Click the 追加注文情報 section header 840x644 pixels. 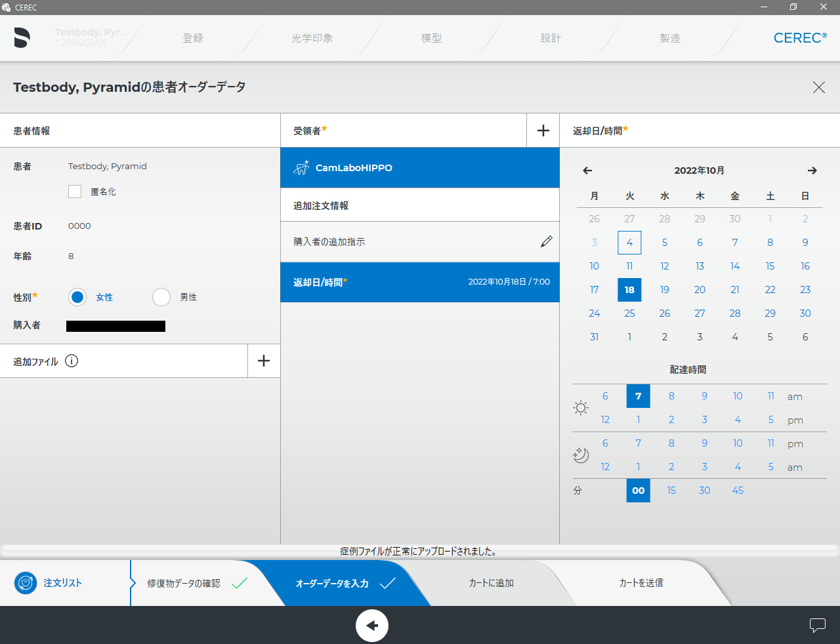click(420, 205)
